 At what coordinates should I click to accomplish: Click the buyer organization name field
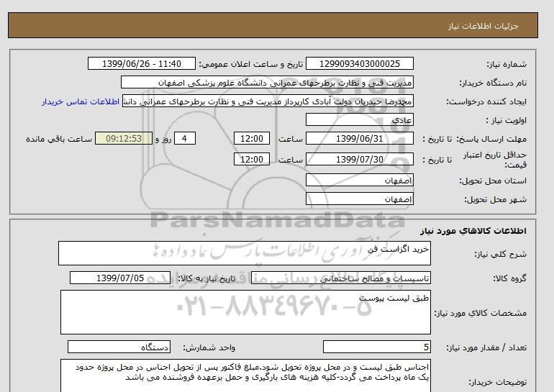(x=267, y=82)
